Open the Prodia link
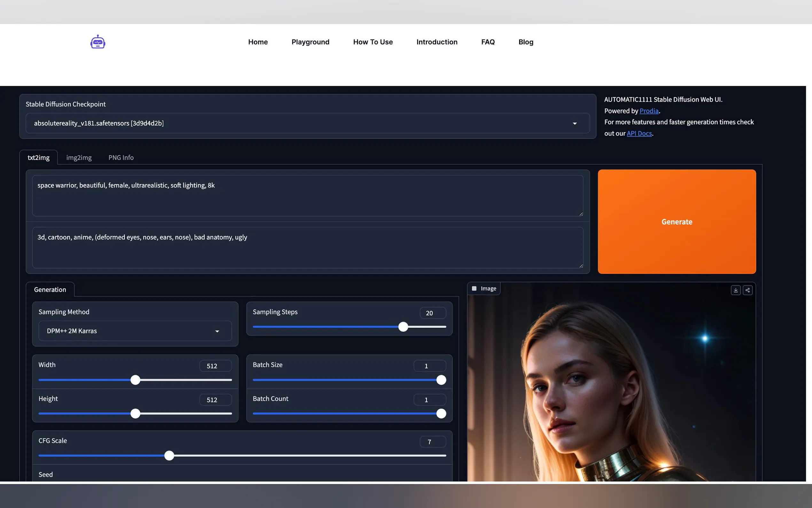 649,111
